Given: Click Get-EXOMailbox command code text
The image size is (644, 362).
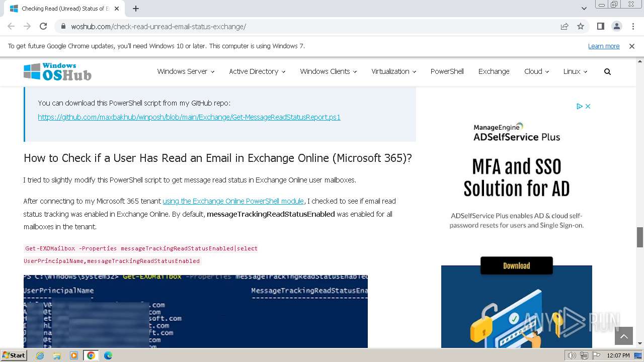Looking at the screenshot, I should [x=141, y=255].
